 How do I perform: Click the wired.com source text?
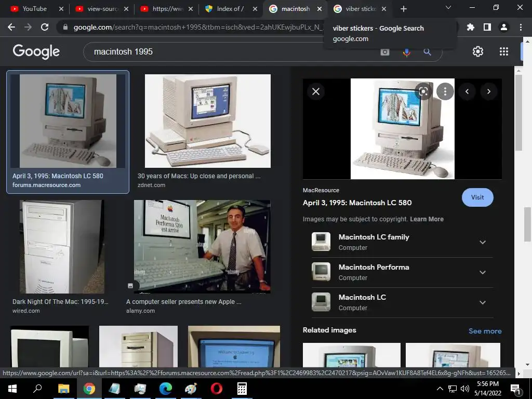(x=26, y=311)
